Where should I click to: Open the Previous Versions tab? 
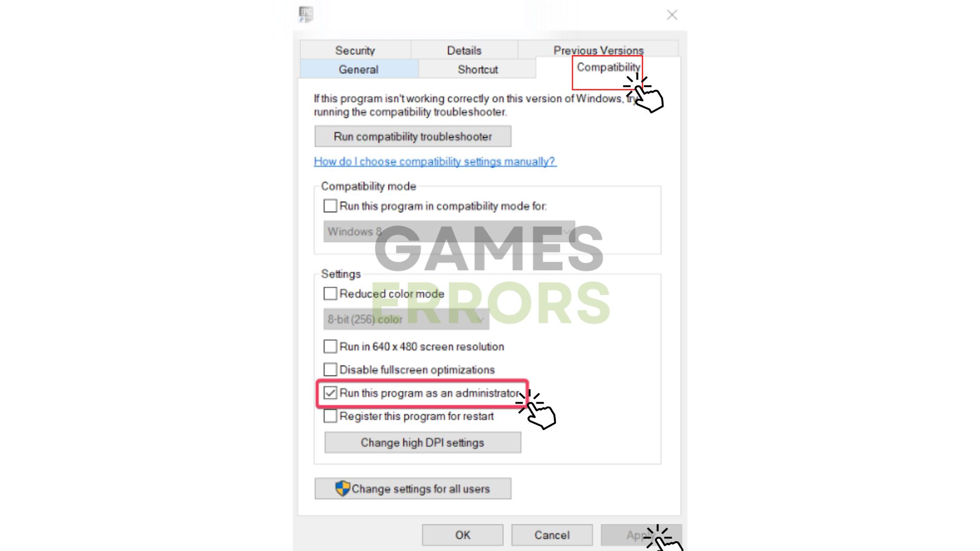click(598, 51)
